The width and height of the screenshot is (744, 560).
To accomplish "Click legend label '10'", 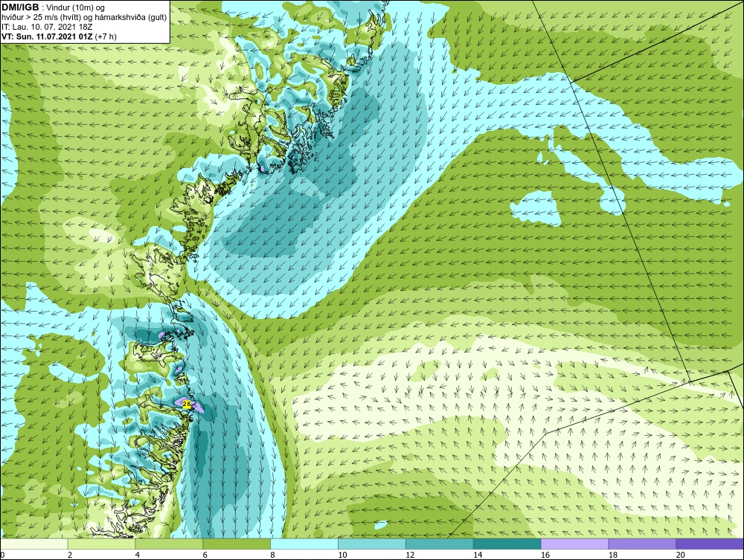I will click(342, 555).
